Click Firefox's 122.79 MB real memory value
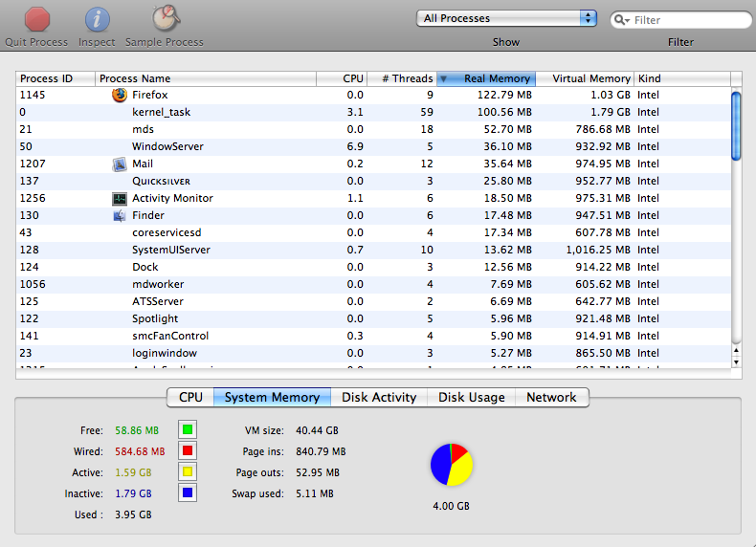Viewport: 756px width, 547px height. click(504, 95)
